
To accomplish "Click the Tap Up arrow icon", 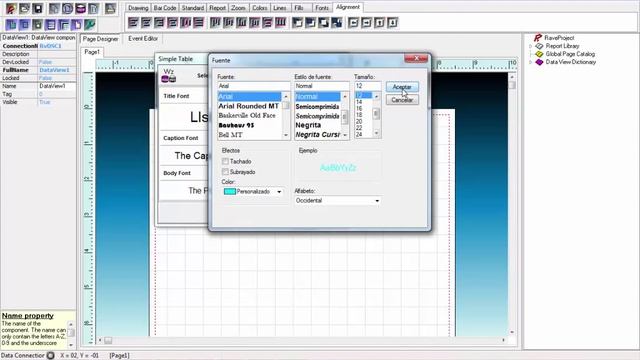I will 380,22.
